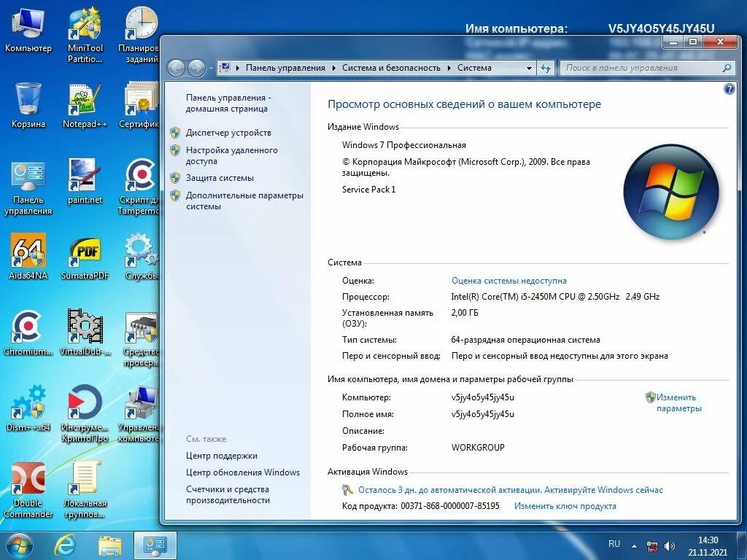Click 64-разрядная операционная система text

click(525, 340)
